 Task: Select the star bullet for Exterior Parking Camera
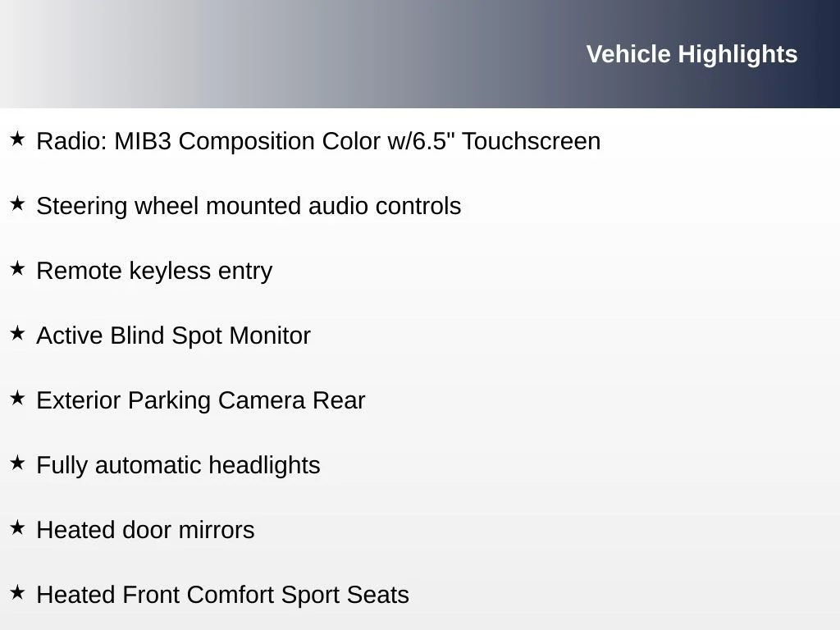[x=17, y=399]
